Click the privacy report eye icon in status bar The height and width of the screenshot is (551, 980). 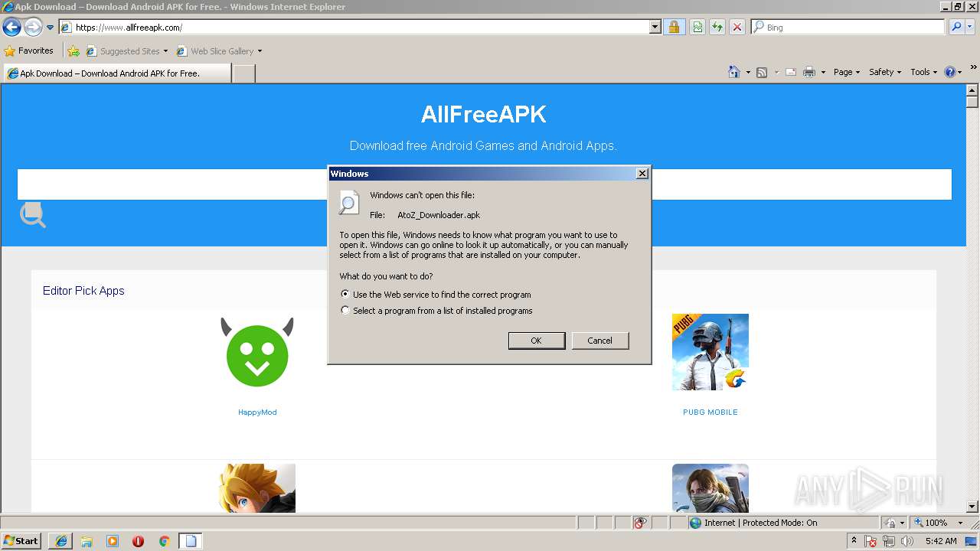(640, 523)
